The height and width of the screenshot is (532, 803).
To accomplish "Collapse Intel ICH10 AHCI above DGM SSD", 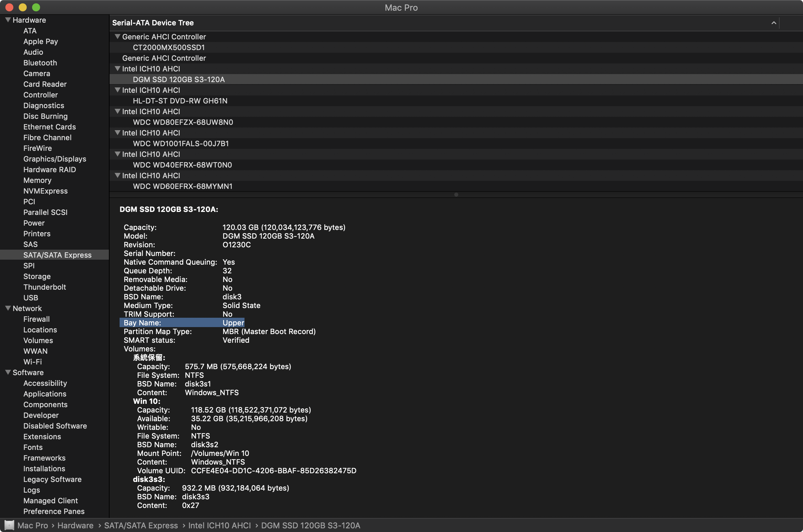I will coord(118,68).
